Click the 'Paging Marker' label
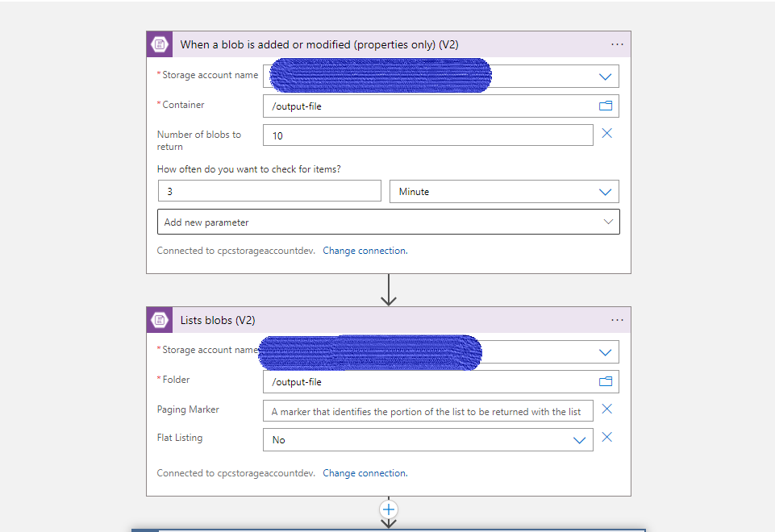Screen dimensions: 775x532 [188, 409]
